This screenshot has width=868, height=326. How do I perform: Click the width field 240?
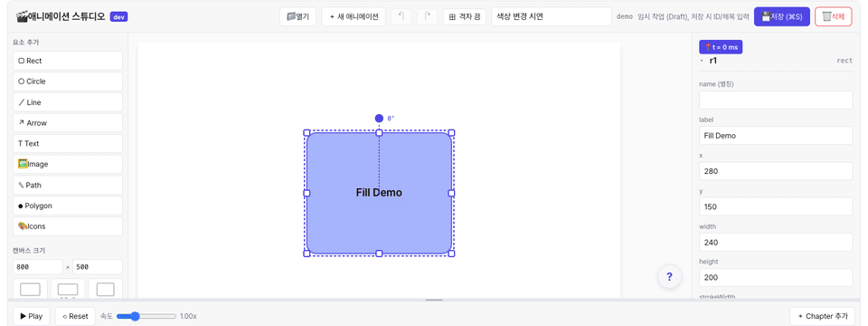click(776, 243)
